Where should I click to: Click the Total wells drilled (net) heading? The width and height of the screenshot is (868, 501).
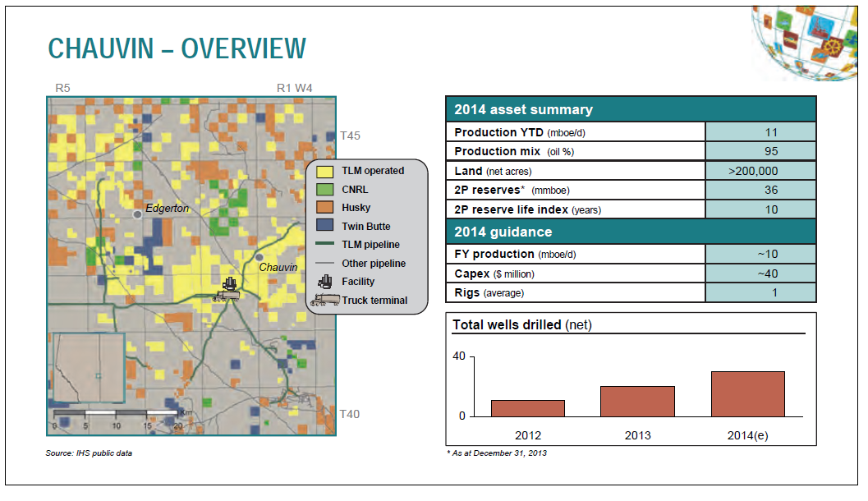click(x=522, y=325)
